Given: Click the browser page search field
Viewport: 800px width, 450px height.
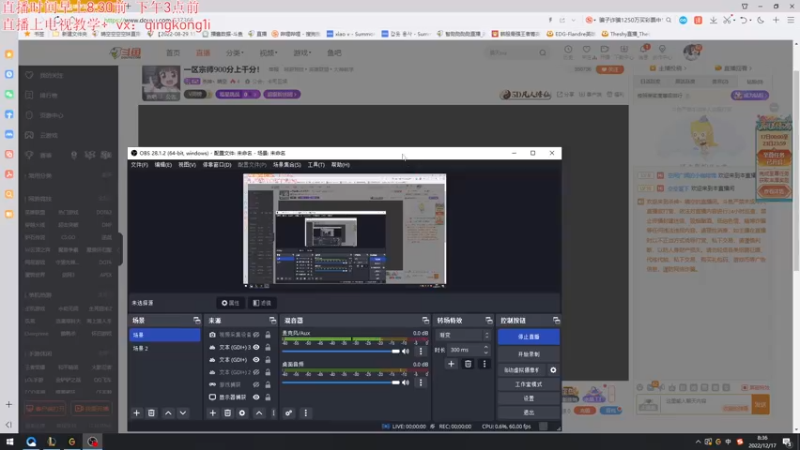Looking at the screenshot, I should [x=517, y=53].
